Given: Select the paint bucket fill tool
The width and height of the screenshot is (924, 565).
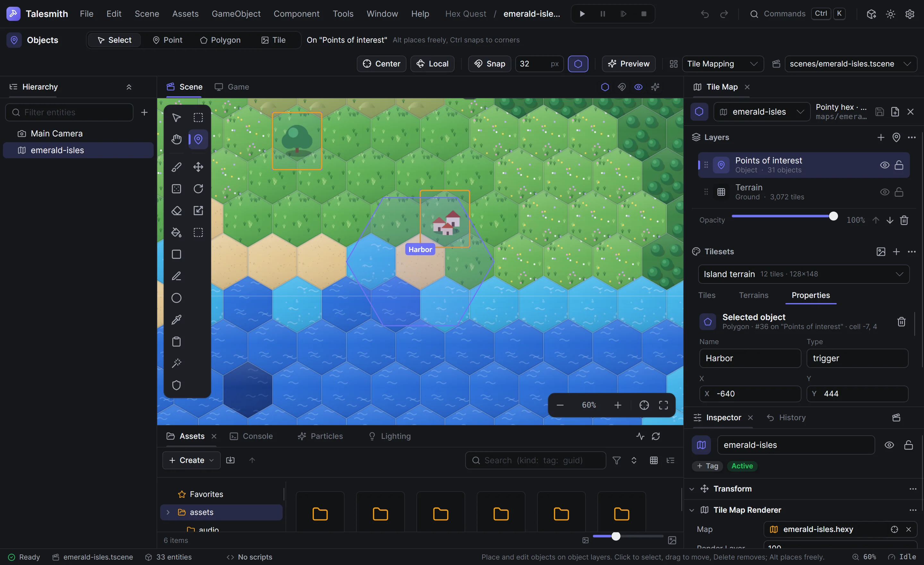Looking at the screenshot, I should [176, 232].
